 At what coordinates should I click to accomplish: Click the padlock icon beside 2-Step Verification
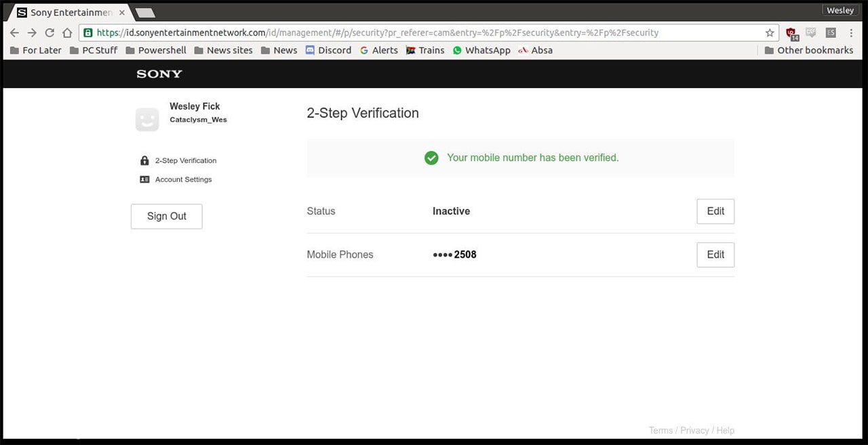coord(144,161)
